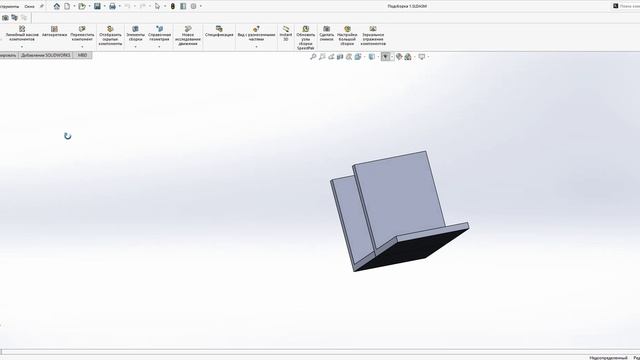The image size is (640, 360).
Task: Click the Previous View icon
Action: 331,57
